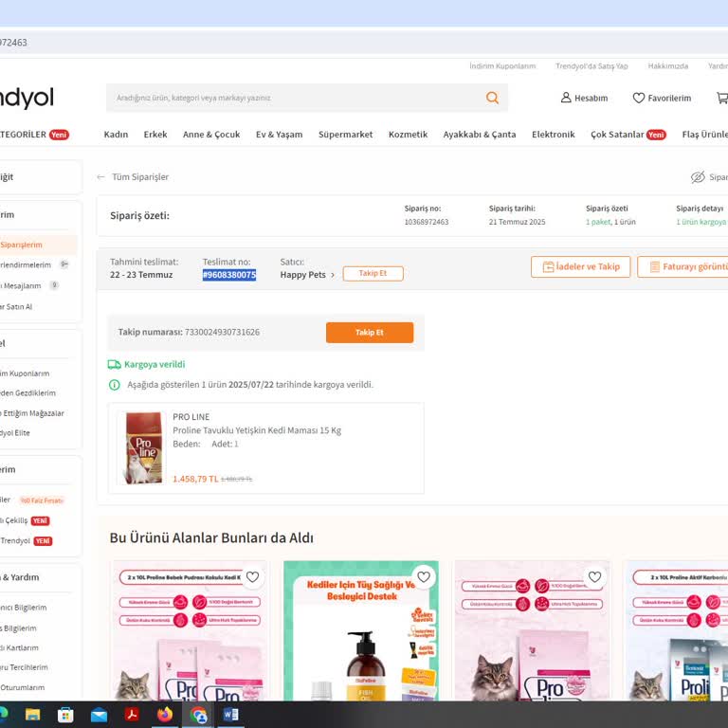Click the İadeler ve Takip box icon
728x728 pixels.
(x=548, y=267)
